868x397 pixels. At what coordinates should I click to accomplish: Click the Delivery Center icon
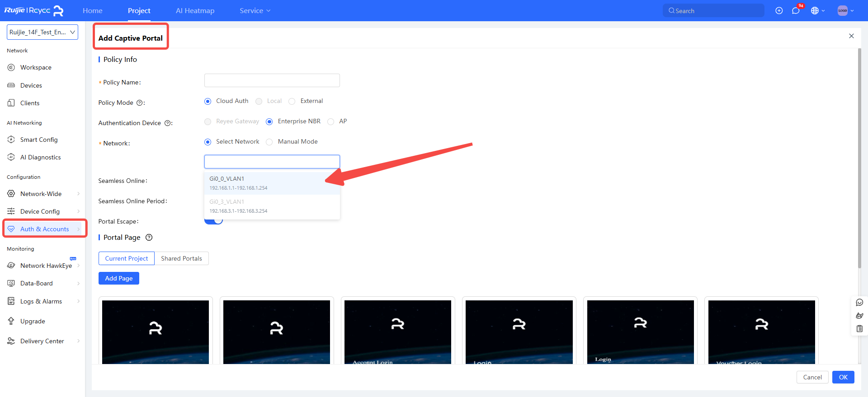[11, 341]
